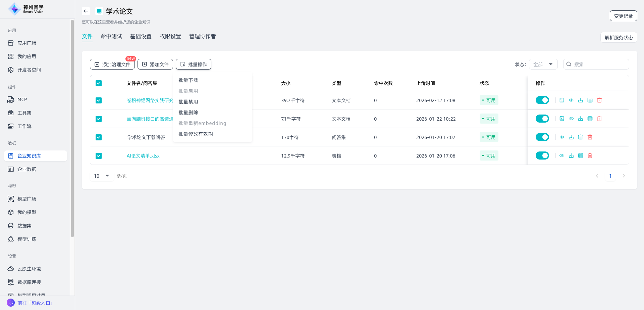This screenshot has width=644, height=310.
Task: Download the 卷积神经网络 file using download icon
Action: point(581,100)
